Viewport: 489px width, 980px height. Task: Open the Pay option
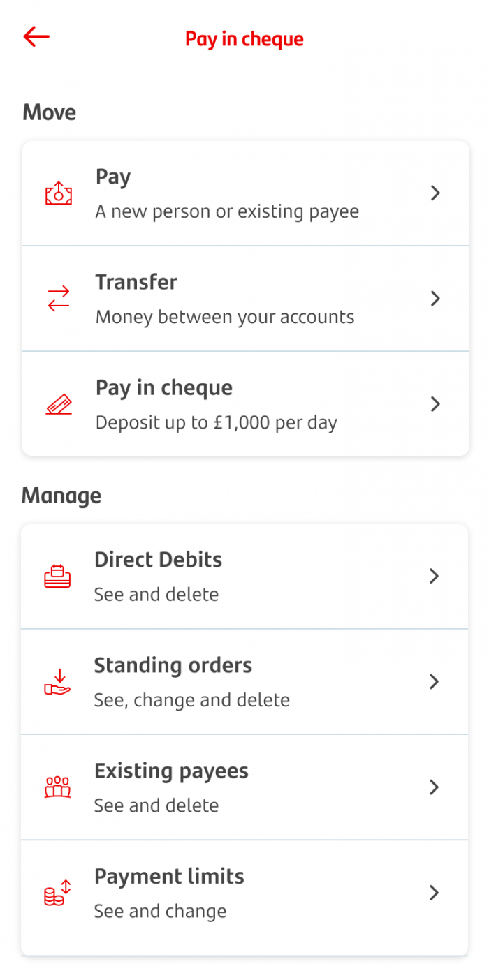(x=245, y=193)
